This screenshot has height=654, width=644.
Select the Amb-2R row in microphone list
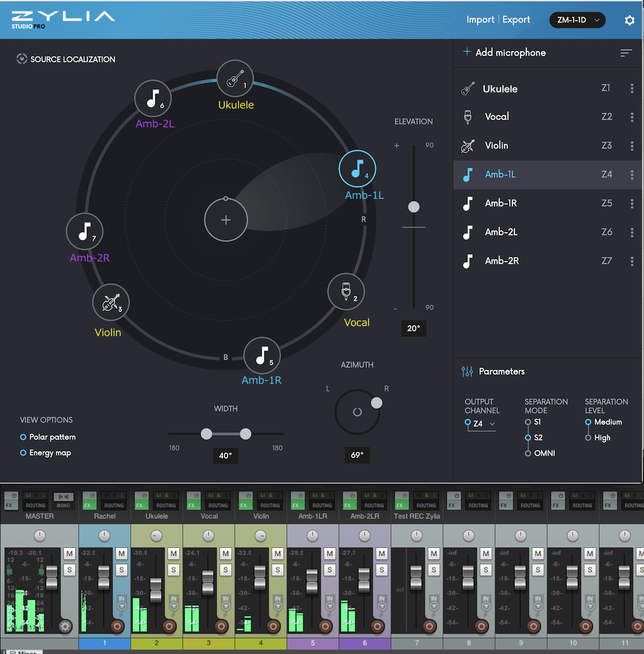(x=547, y=261)
